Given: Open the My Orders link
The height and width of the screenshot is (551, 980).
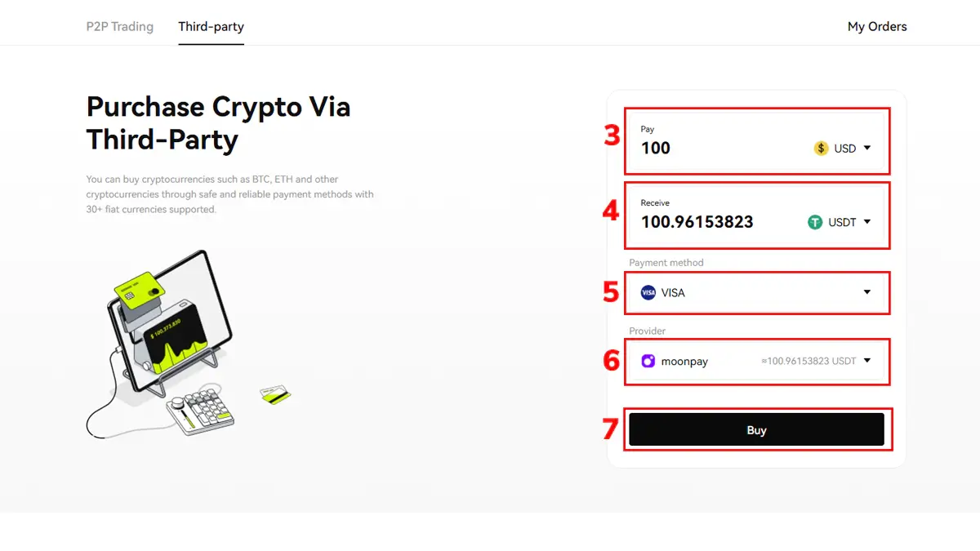Looking at the screenshot, I should (x=877, y=27).
